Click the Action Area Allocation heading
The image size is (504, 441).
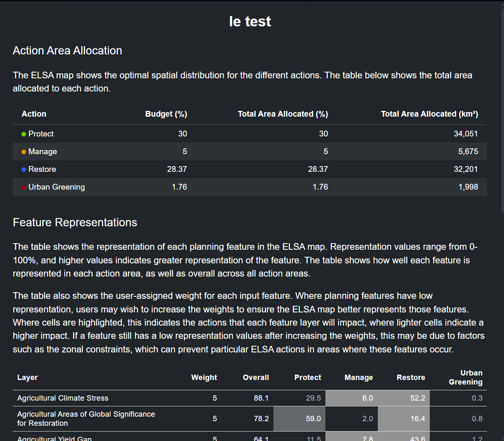[x=67, y=51]
